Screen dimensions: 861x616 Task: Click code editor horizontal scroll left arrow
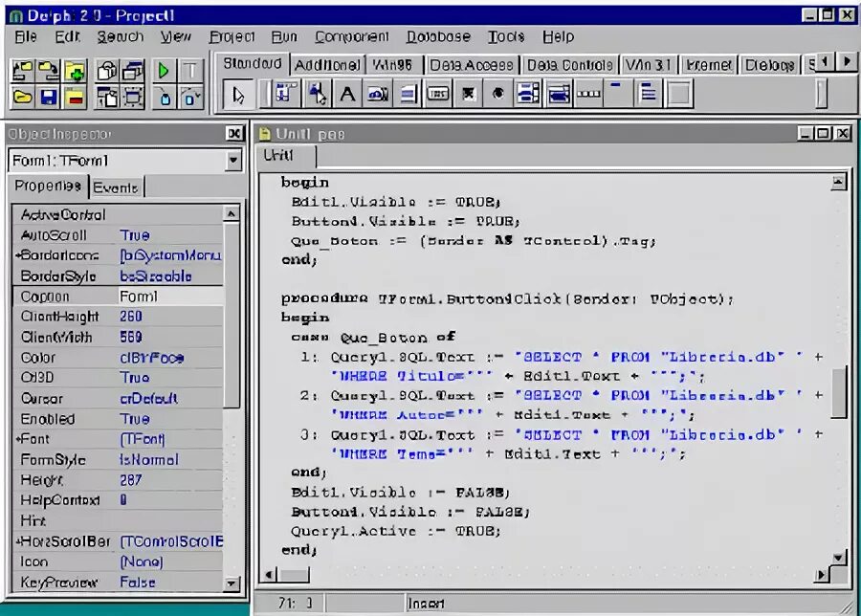[x=269, y=575]
